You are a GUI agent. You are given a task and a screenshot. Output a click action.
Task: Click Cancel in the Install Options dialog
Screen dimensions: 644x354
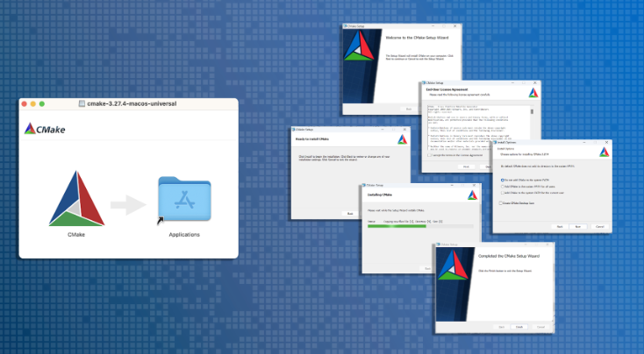point(599,227)
